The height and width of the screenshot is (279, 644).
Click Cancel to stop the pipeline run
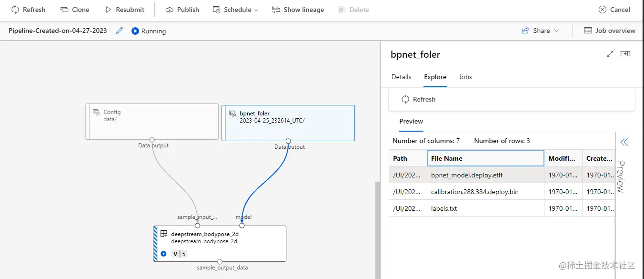[x=614, y=10]
